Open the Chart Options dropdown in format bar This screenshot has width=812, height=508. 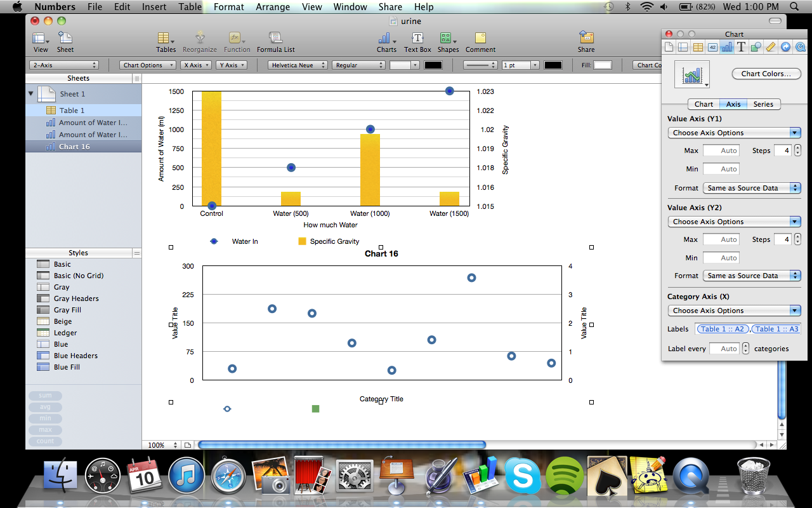click(x=147, y=65)
